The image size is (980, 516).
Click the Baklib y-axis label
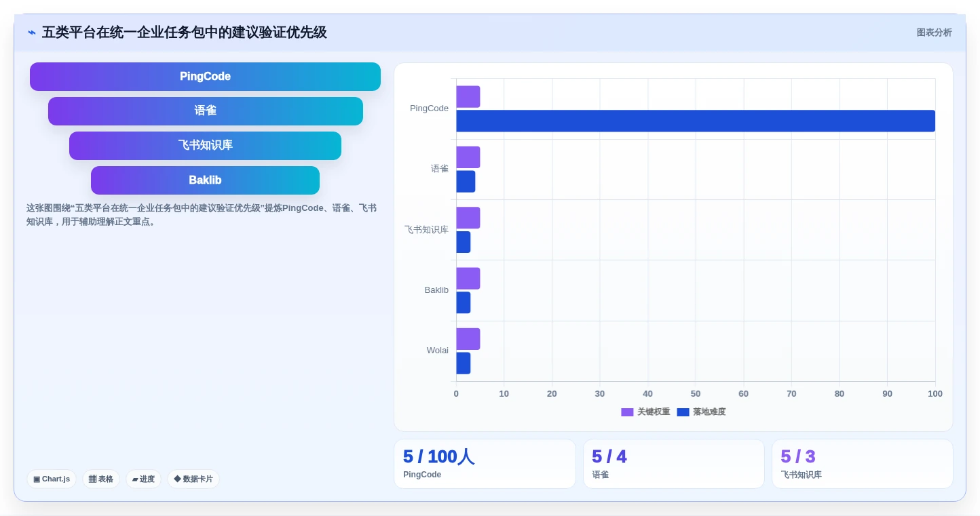(x=436, y=290)
